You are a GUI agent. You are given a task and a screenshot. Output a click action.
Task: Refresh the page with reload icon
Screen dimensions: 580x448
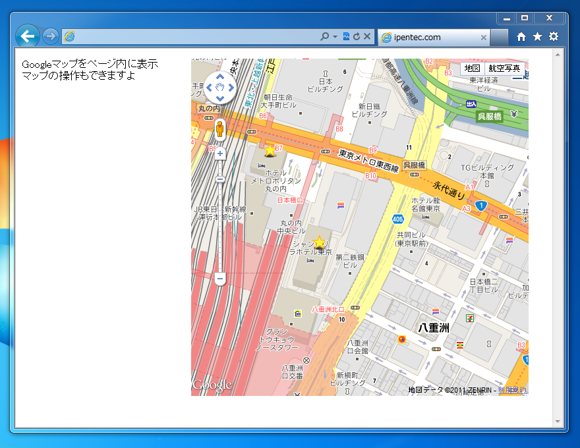point(357,36)
